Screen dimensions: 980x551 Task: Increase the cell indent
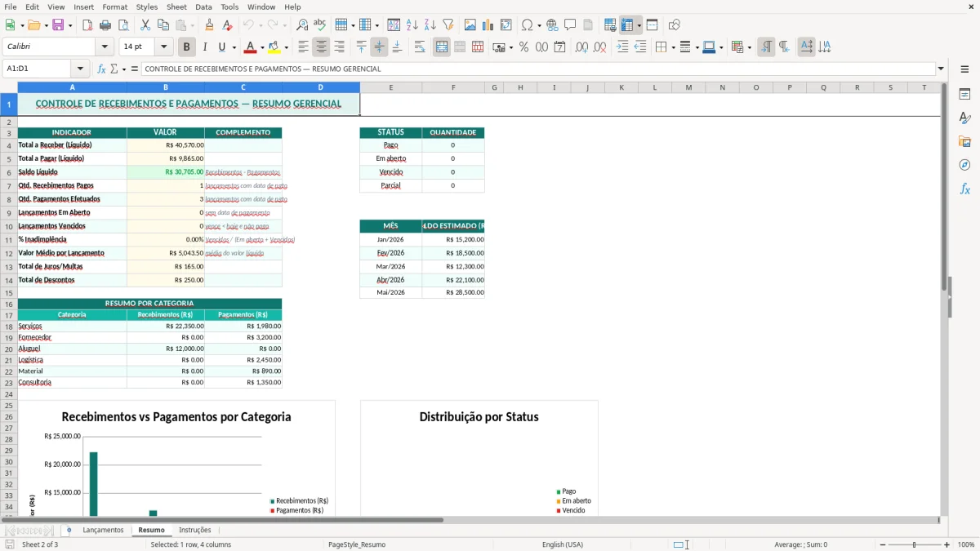tap(622, 47)
